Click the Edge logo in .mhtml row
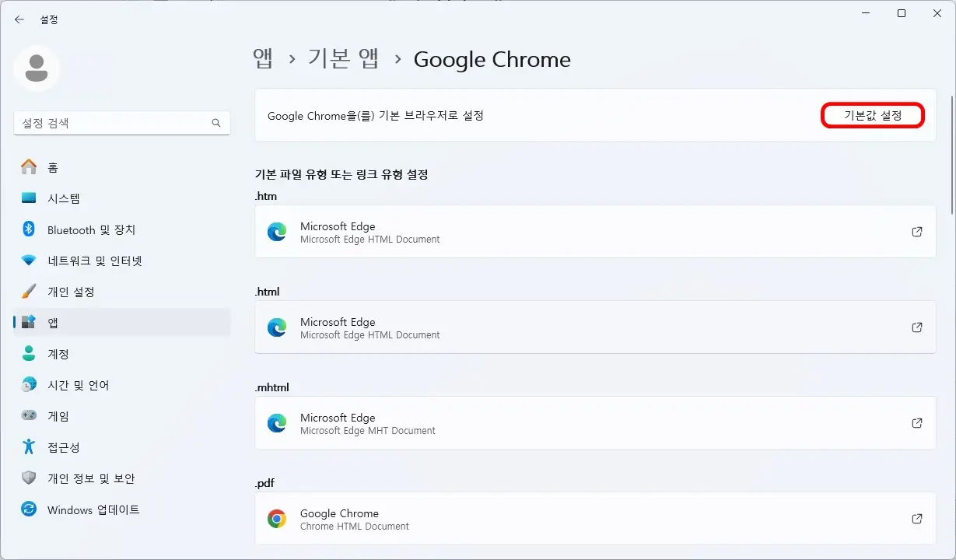956x560 pixels. [x=277, y=423]
